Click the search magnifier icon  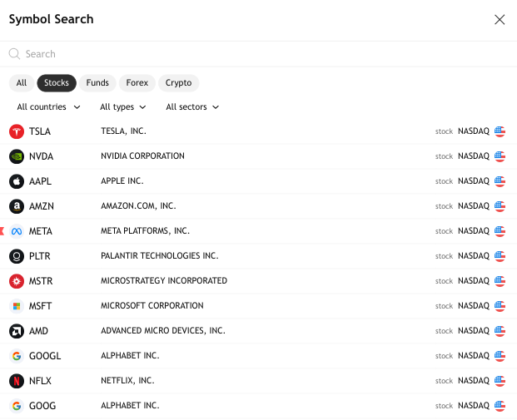point(14,54)
